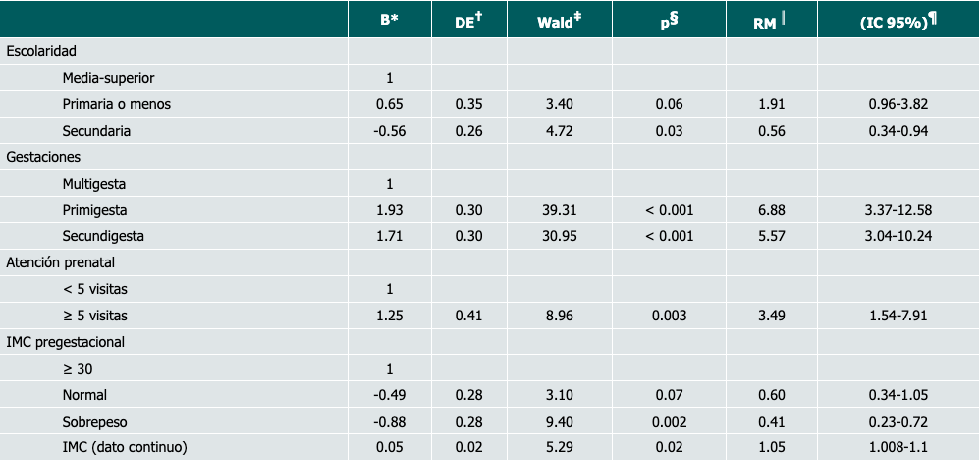Click the DE column header
Screen dimensions: 980x462
[x=468, y=20]
